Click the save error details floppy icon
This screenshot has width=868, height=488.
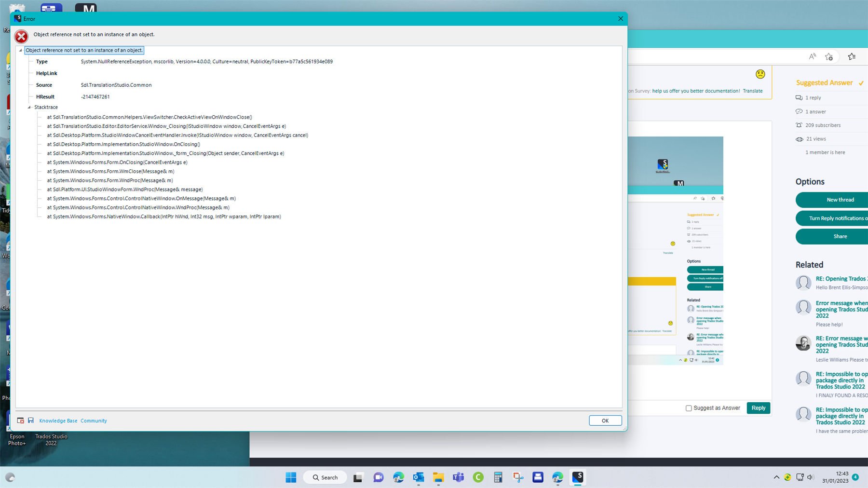[31, 420]
